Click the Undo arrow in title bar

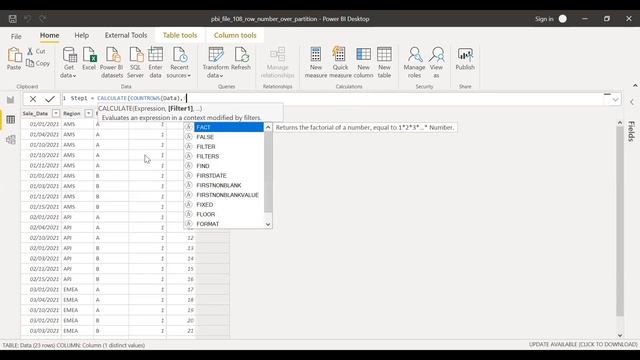(27, 19)
